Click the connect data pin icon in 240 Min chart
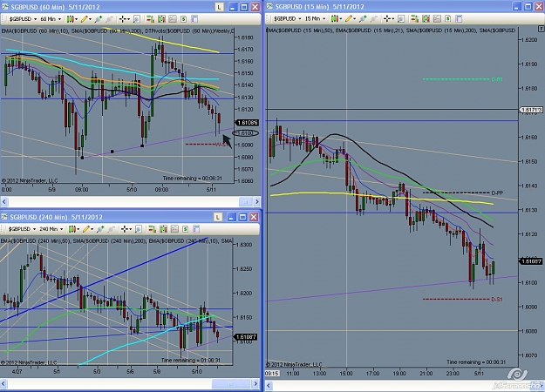545x392 pixels. click(100, 229)
